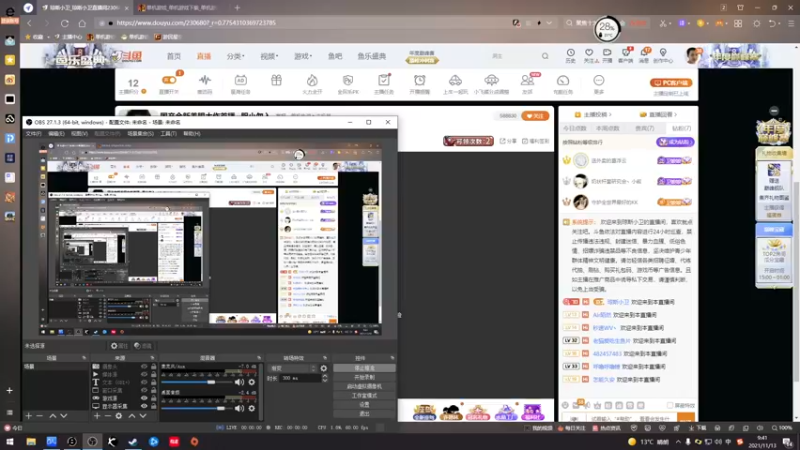
Task: Open the 编辑(E) menu in OBS
Action: (56, 134)
